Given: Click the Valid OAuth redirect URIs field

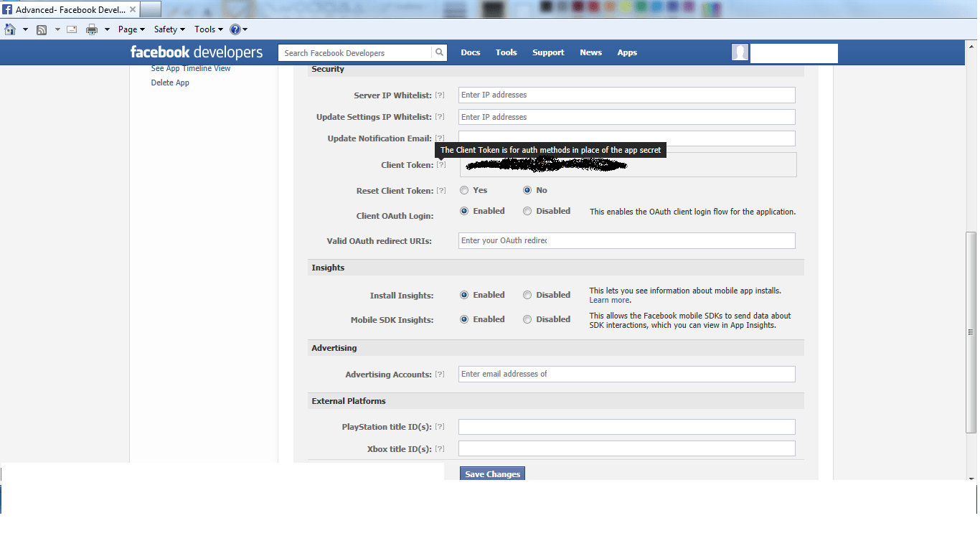Looking at the screenshot, I should tap(627, 240).
